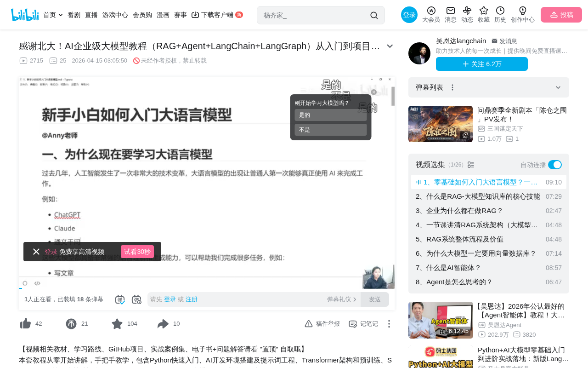The image size is (588, 368).
Task: Open Agent智能体 tutorial video thumbnail
Action: point(441,320)
